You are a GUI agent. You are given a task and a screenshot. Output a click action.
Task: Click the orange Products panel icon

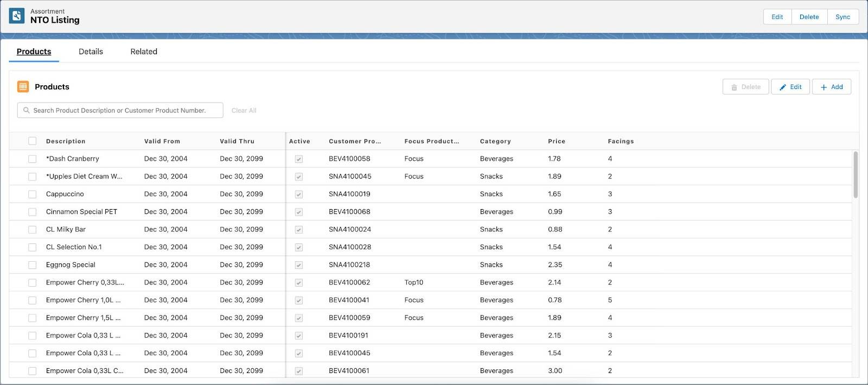23,87
